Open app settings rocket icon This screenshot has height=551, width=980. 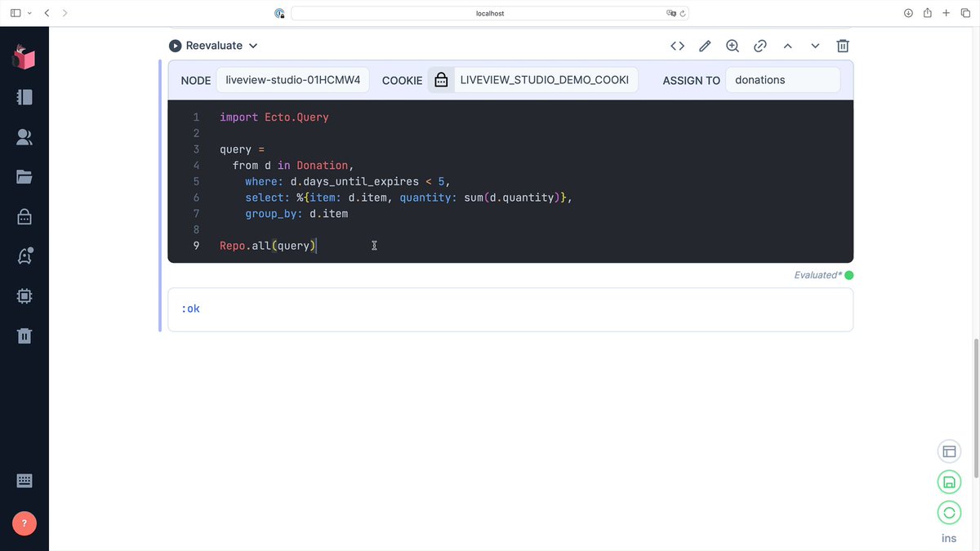pyautogui.click(x=24, y=256)
